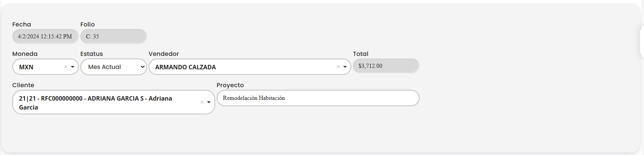Click the Proyecto label
The width and height of the screenshot is (644, 155).
tap(230, 85)
